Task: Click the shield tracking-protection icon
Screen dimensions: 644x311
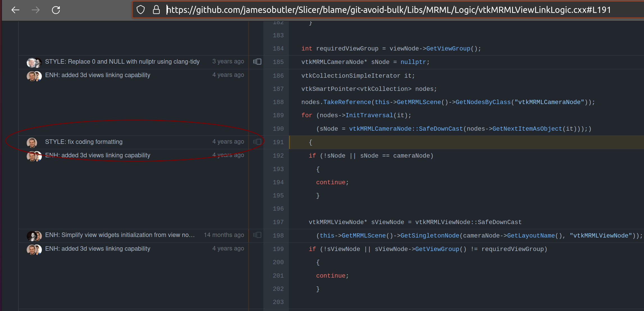Action: pyautogui.click(x=140, y=9)
